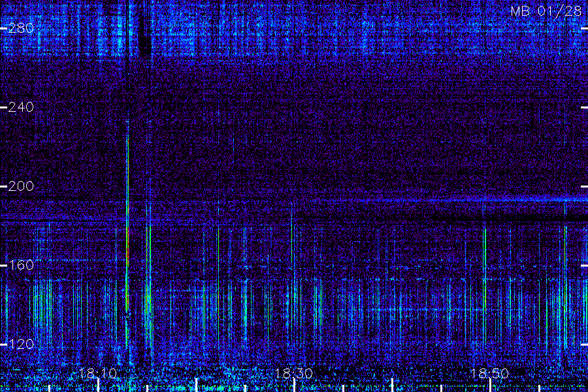The height and width of the screenshot is (392, 588).
Task: Click the time tick mark below 18:30
Action: [x=295, y=385]
